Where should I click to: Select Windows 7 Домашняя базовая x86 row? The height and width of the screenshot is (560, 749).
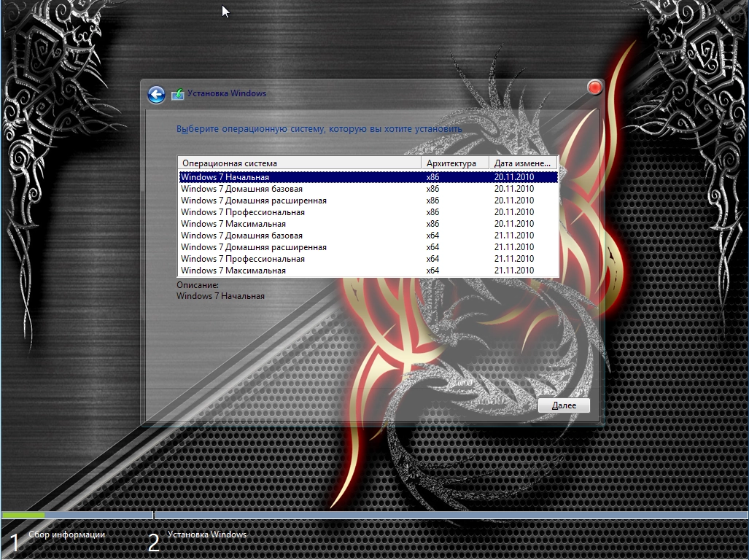368,189
